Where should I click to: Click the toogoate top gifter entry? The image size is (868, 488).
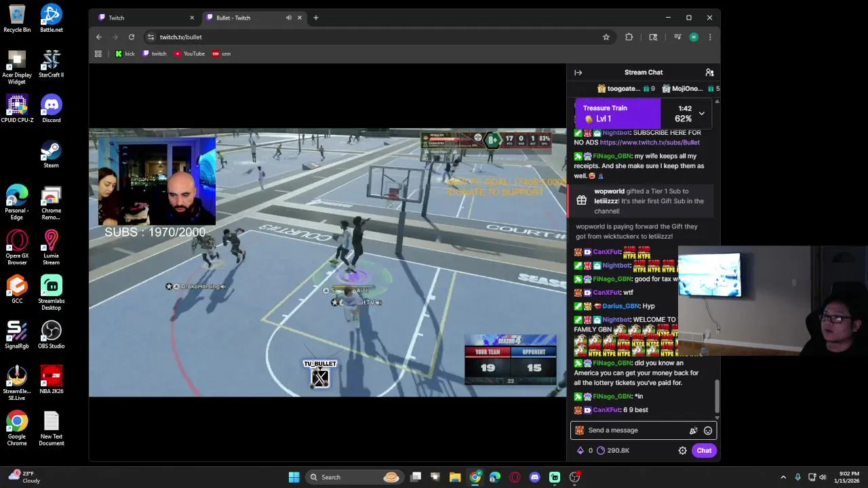(x=626, y=89)
